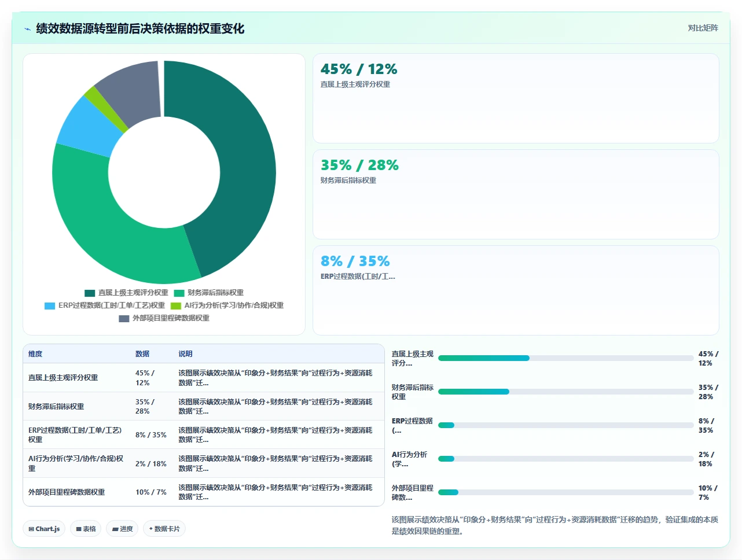Toggle ERP过程数据 legend swatch in chart
This screenshot has width=742, height=560.
click(50, 305)
